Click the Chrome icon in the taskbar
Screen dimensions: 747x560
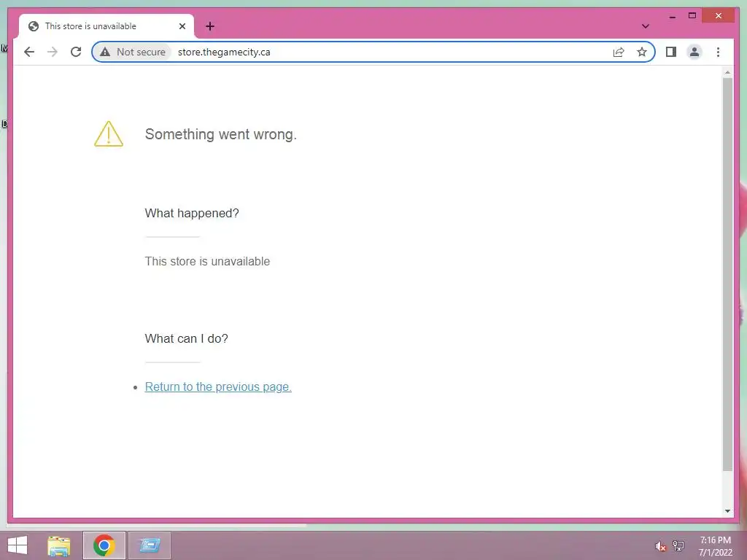tap(104, 545)
